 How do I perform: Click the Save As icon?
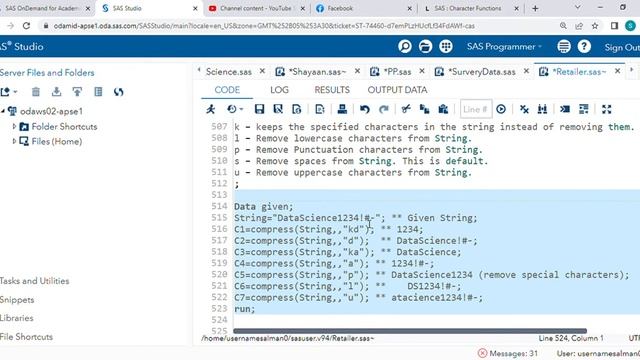(x=278, y=109)
